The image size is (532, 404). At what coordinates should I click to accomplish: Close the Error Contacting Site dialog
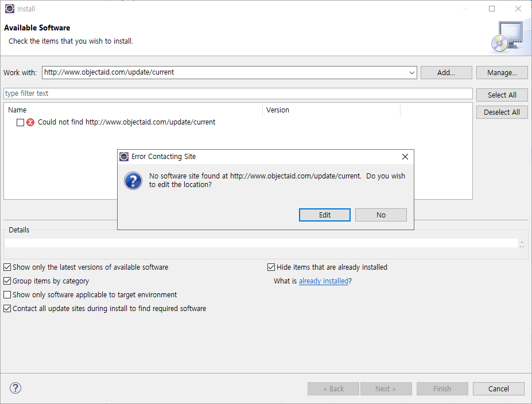coord(405,157)
